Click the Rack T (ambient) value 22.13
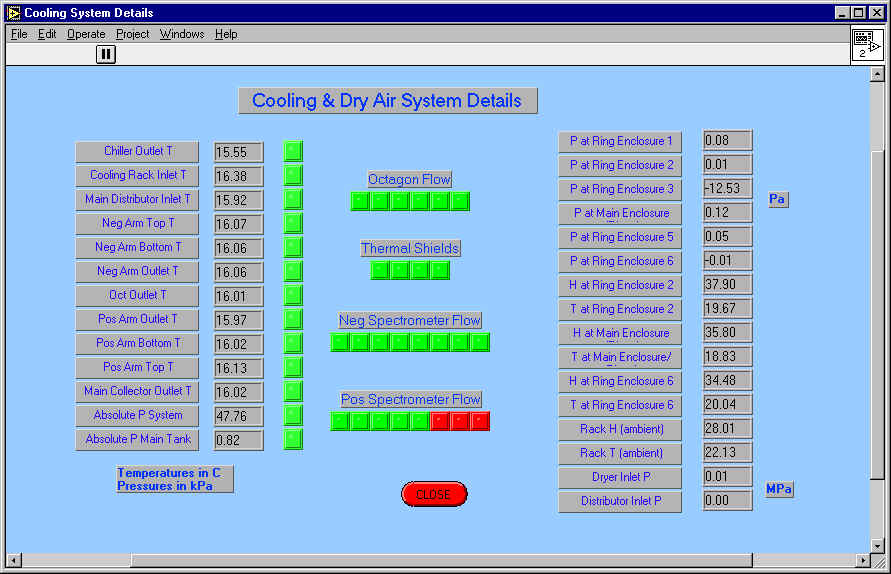This screenshot has height=574, width=891. [728, 452]
